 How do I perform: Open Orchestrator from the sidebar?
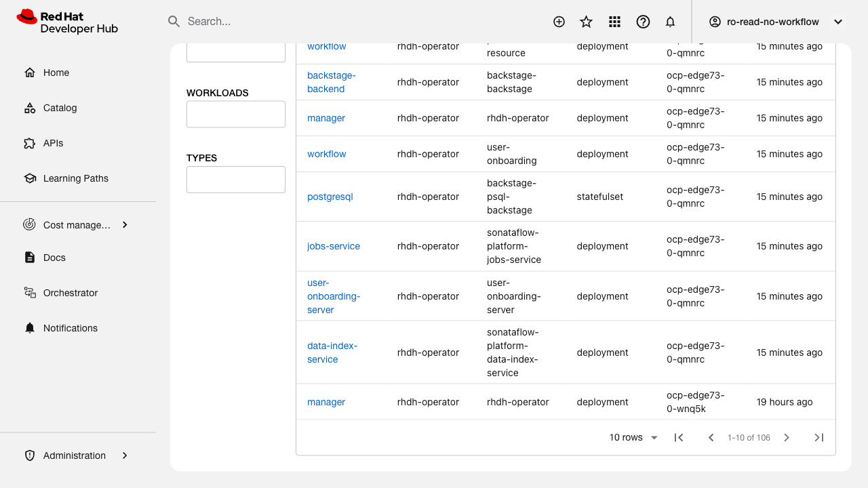[71, 293]
